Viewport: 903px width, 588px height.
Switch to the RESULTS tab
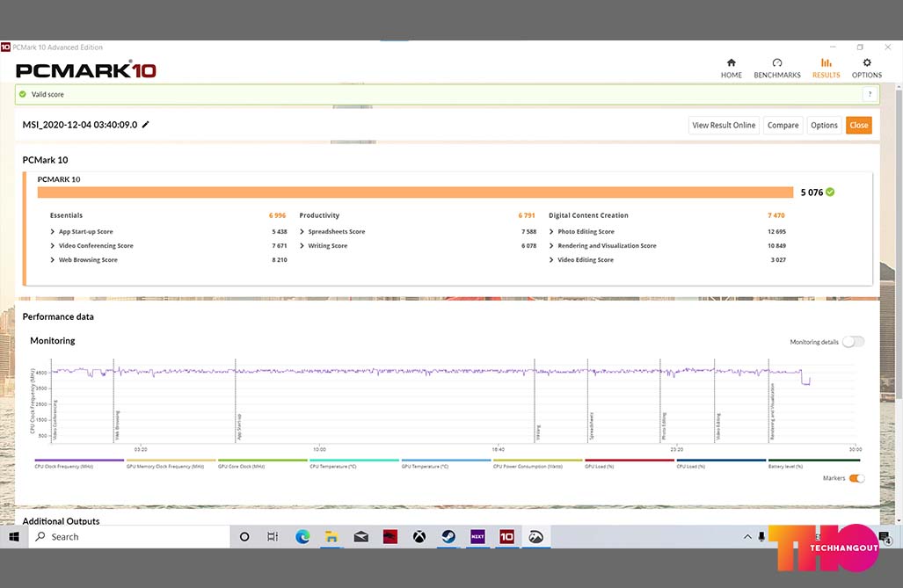click(x=826, y=68)
